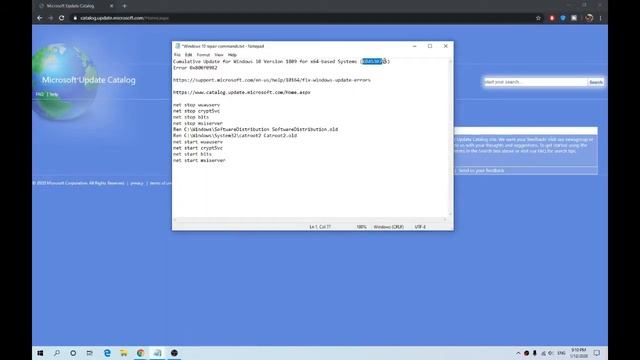Open a new Chrome tab
This screenshot has width=640, height=360.
pos(124,6)
